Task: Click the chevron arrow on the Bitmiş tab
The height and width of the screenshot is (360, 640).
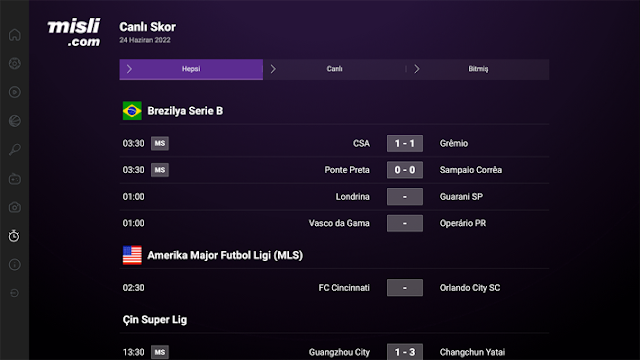Action: pyautogui.click(x=417, y=69)
